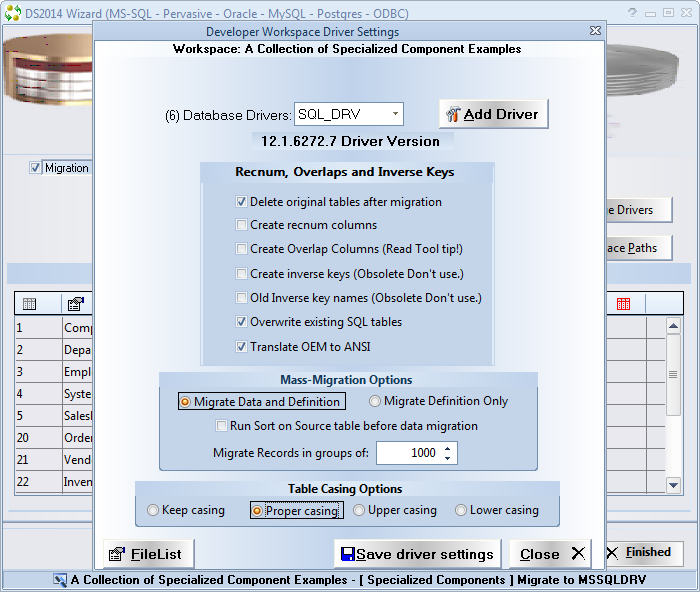The image size is (700, 592).
Task: Select Migrate Definition Only option
Action: (376, 401)
